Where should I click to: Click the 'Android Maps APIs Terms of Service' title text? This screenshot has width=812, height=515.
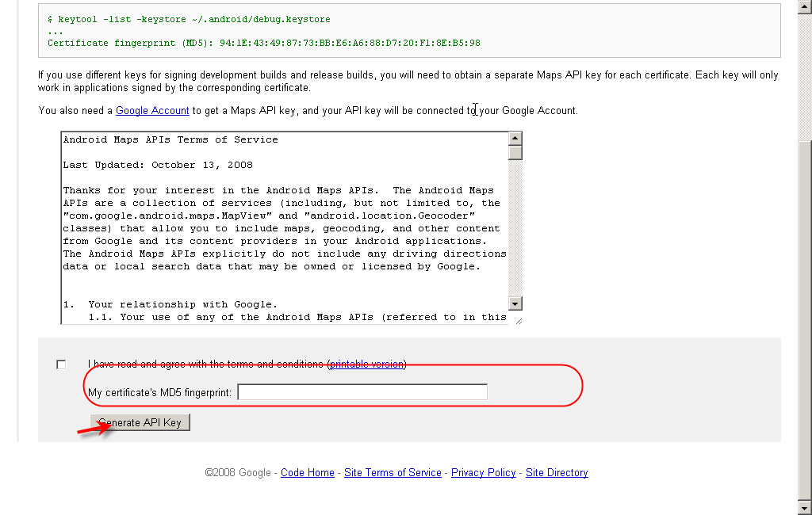pyautogui.click(x=170, y=139)
